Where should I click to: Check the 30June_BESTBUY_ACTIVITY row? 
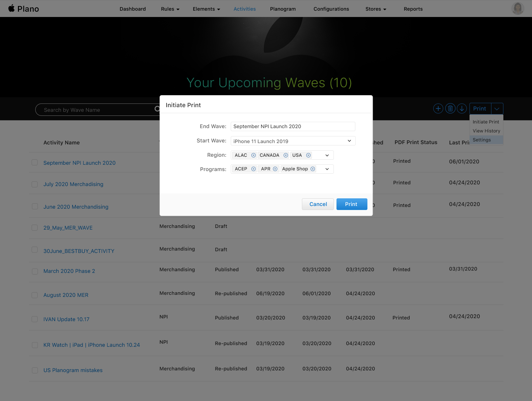click(x=35, y=250)
